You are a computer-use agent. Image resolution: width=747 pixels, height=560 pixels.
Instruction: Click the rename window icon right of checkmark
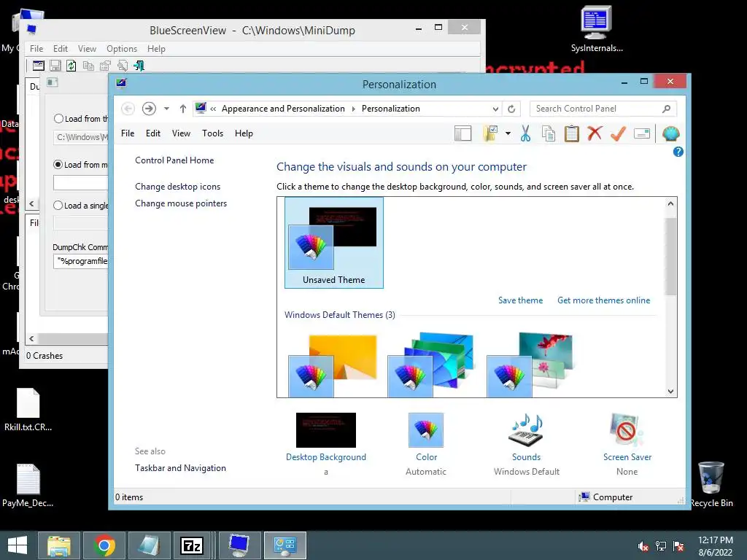642,134
